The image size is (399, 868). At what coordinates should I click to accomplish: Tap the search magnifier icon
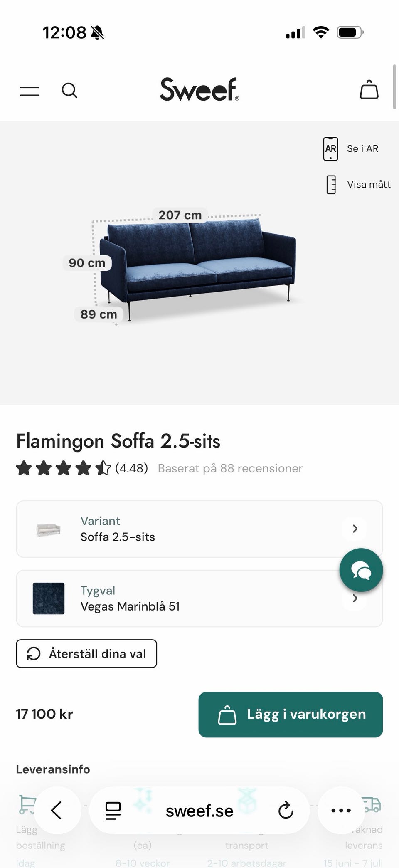point(69,90)
